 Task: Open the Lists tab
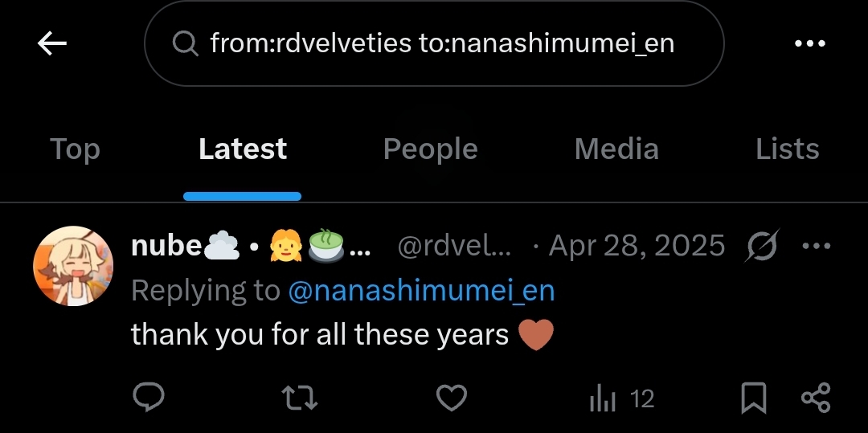(x=787, y=149)
